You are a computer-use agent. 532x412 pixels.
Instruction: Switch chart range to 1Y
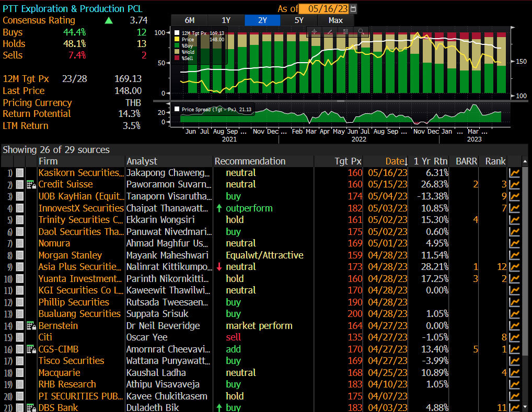click(x=226, y=20)
